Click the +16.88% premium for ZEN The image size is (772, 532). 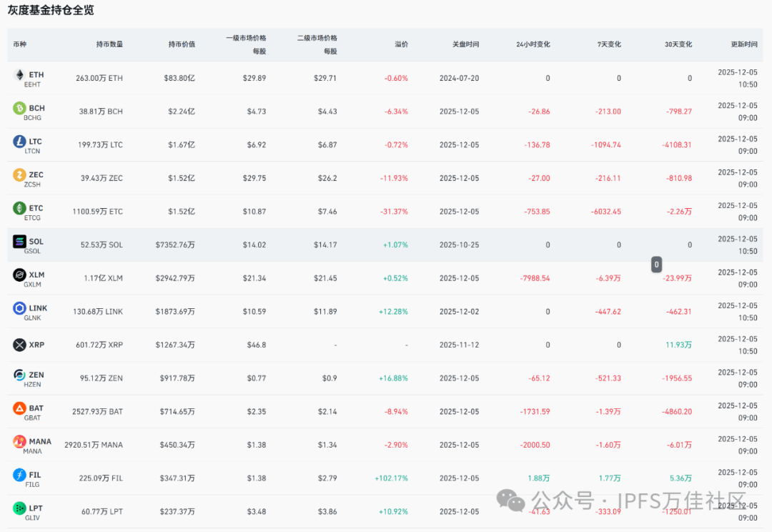point(393,378)
